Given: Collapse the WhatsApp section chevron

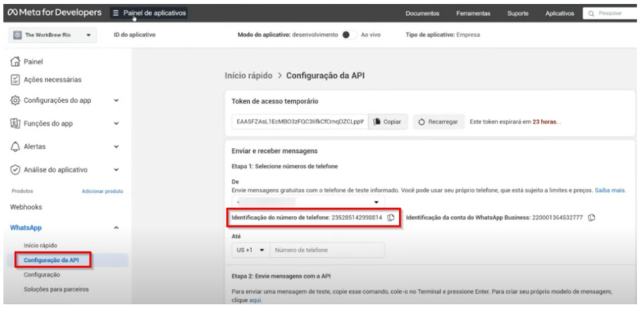Looking at the screenshot, I should click(x=116, y=228).
